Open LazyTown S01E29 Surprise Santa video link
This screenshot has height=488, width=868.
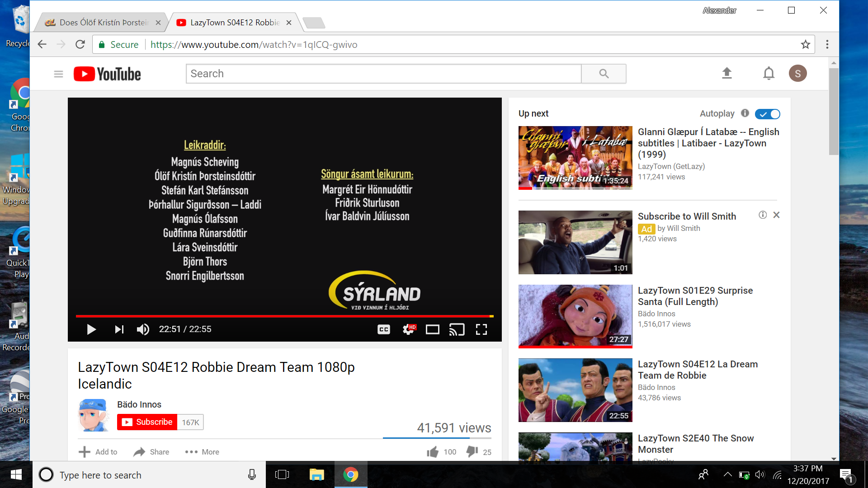coord(695,296)
